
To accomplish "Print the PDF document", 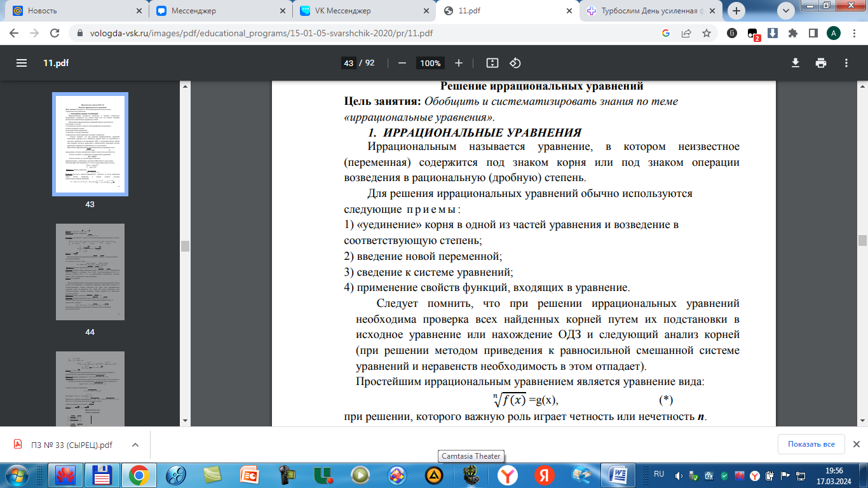I will click(821, 63).
